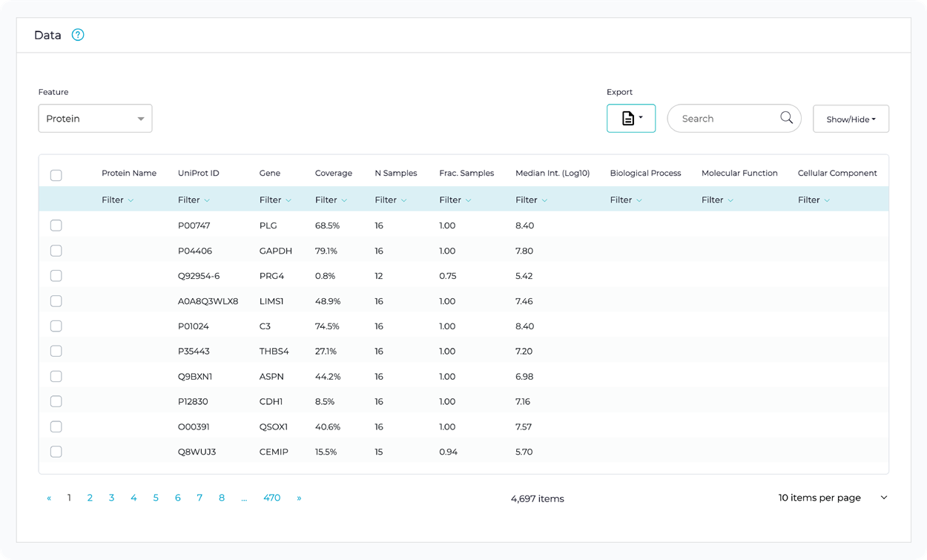Click the Export document icon button
The width and height of the screenshot is (927, 560).
coord(631,119)
